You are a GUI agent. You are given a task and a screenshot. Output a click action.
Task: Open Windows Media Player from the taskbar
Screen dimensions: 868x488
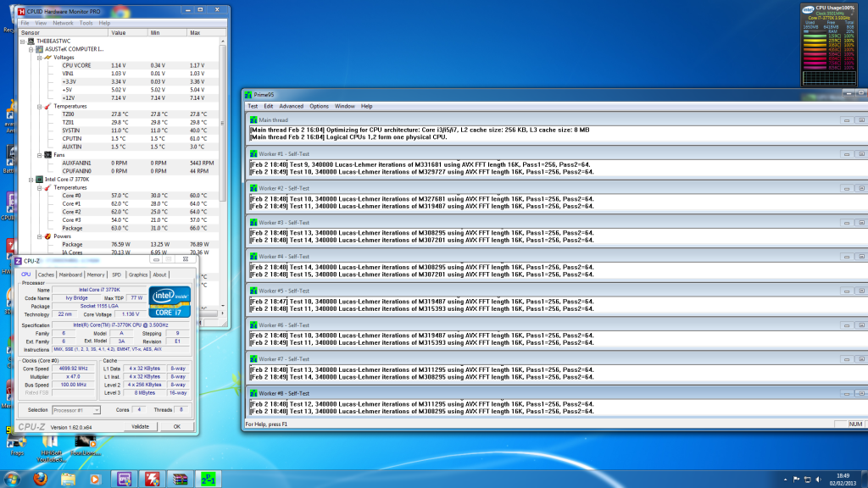click(95, 479)
